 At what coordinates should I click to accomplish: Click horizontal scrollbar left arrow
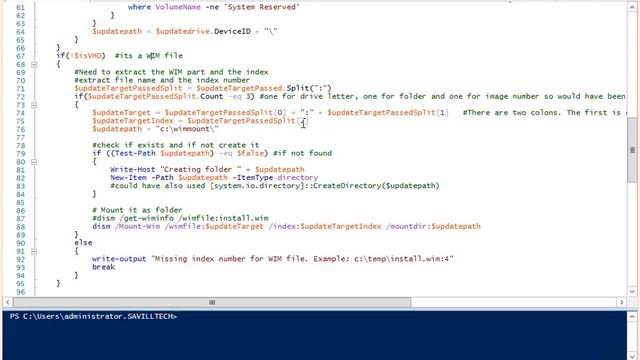[8, 302]
